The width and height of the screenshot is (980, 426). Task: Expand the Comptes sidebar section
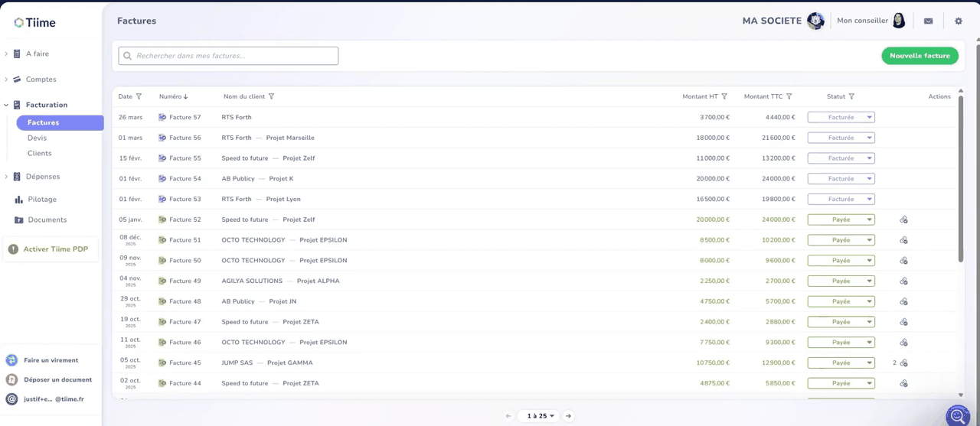(6, 80)
